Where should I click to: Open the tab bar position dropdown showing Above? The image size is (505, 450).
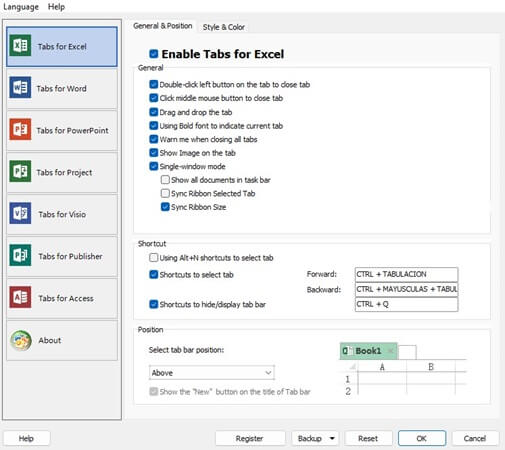pyautogui.click(x=212, y=373)
